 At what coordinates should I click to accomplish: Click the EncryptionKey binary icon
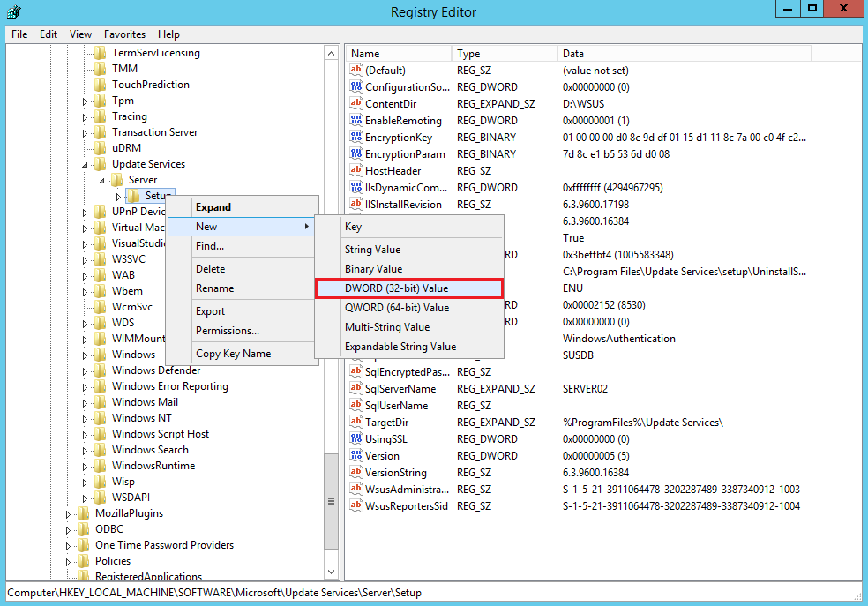click(356, 137)
